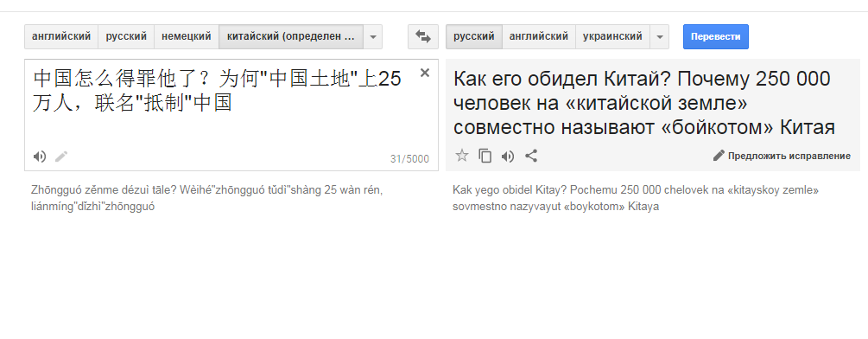This screenshot has width=868, height=339.
Task: Clear the Chinese source text
Action: pyautogui.click(x=425, y=73)
